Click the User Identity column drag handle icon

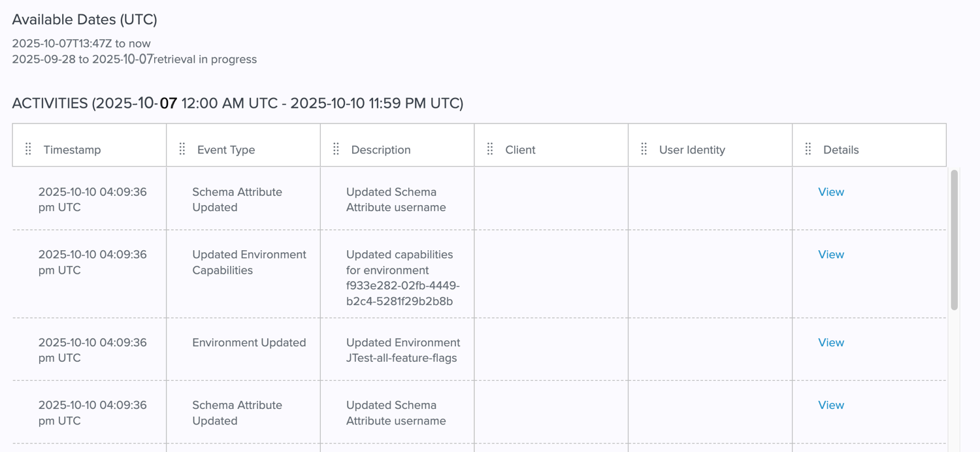[645, 148]
